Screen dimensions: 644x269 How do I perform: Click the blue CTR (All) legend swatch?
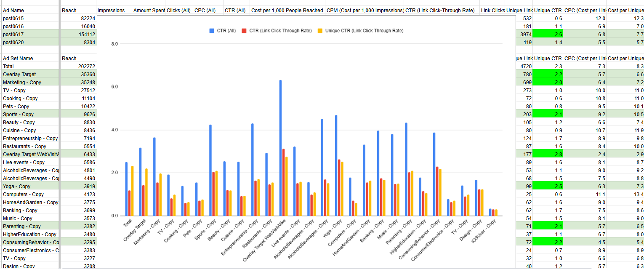point(212,30)
